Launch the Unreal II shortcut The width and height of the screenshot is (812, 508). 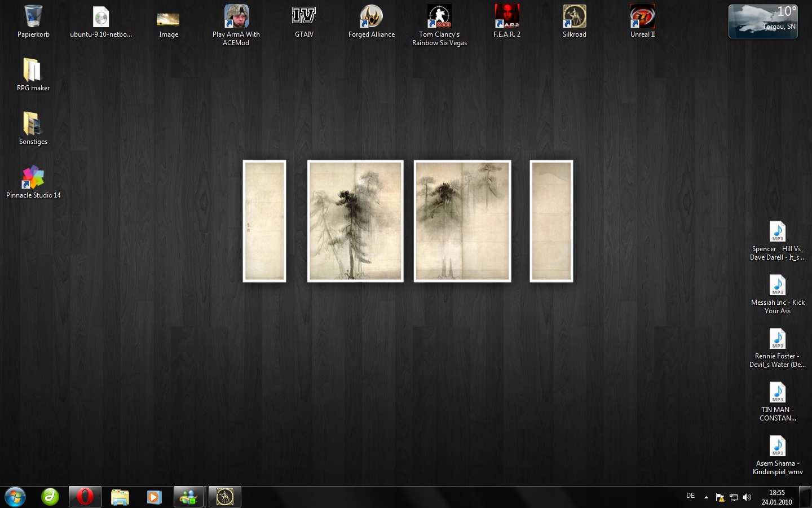click(642, 21)
